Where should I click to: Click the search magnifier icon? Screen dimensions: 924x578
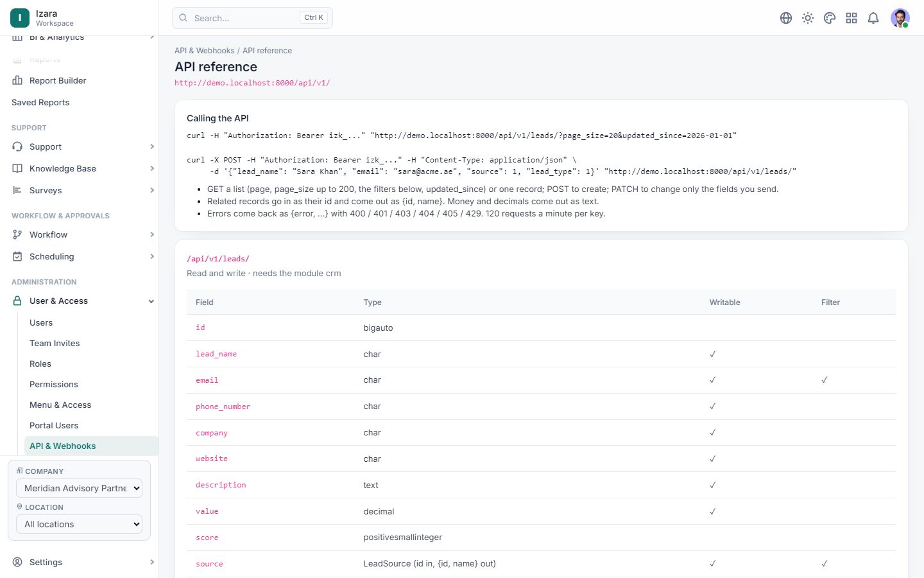184,18
